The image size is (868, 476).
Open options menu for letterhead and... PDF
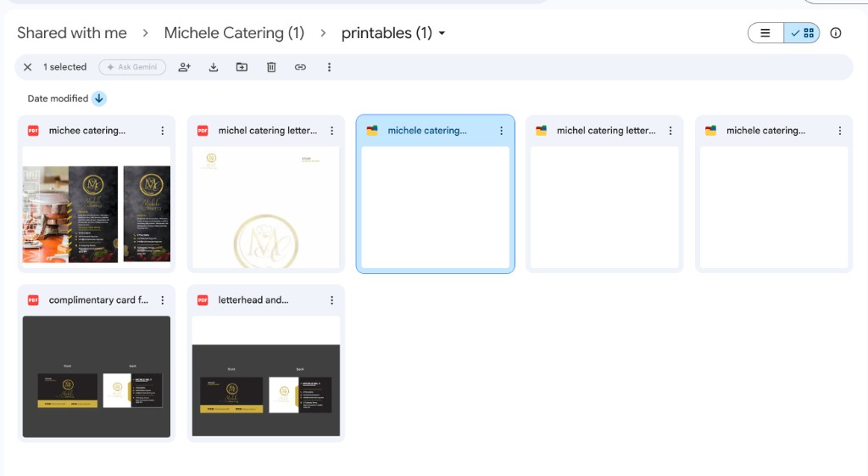pos(331,300)
